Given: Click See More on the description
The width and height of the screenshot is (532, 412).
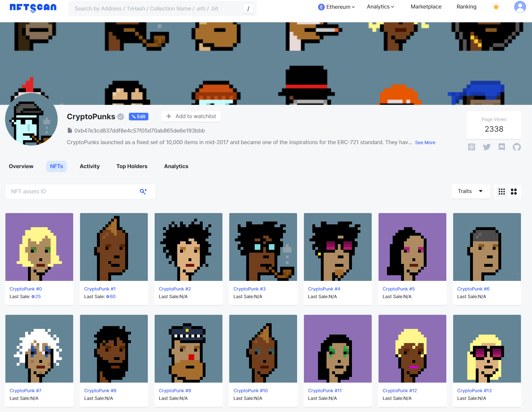Looking at the screenshot, I should [425, 143].
